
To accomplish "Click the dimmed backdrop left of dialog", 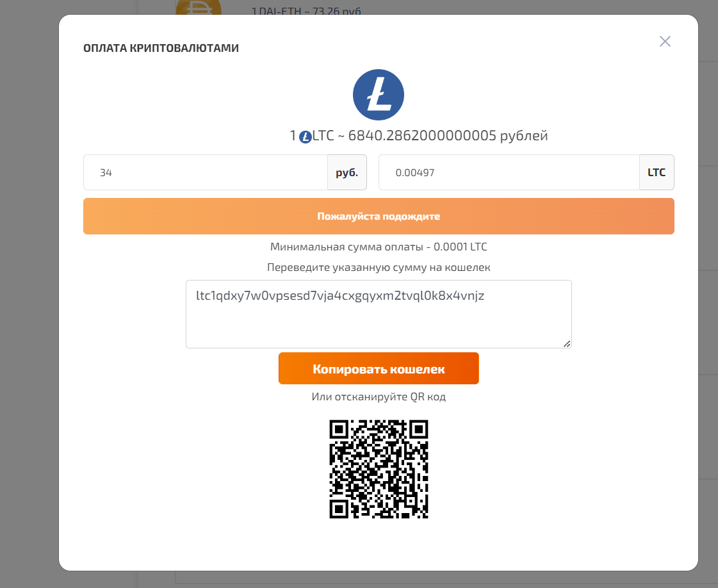I will click(28, 293).
